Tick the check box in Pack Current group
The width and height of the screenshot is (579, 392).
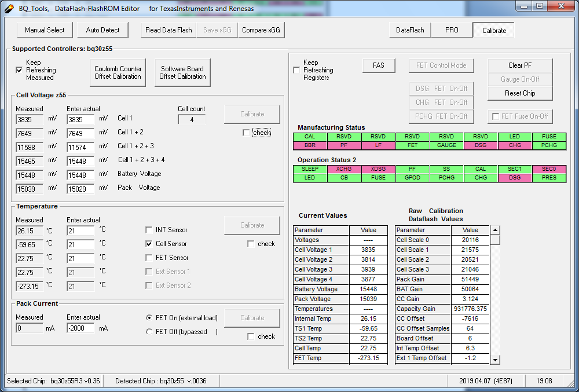(x=251, y=336)
